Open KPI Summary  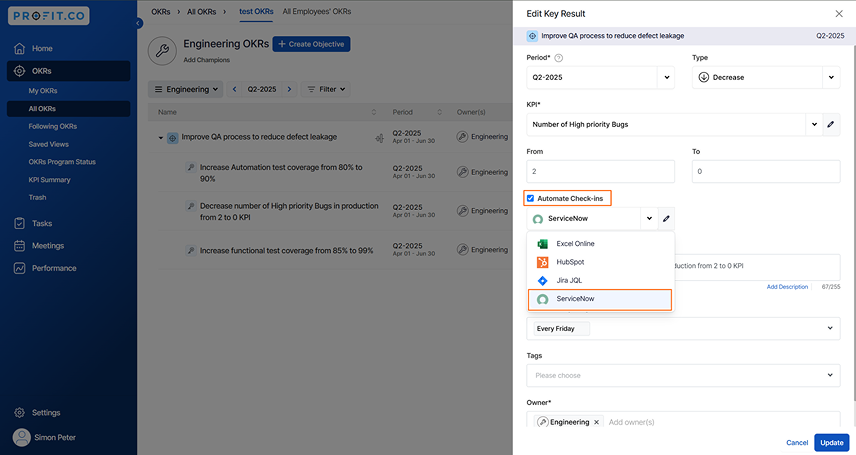pos(49,180)
